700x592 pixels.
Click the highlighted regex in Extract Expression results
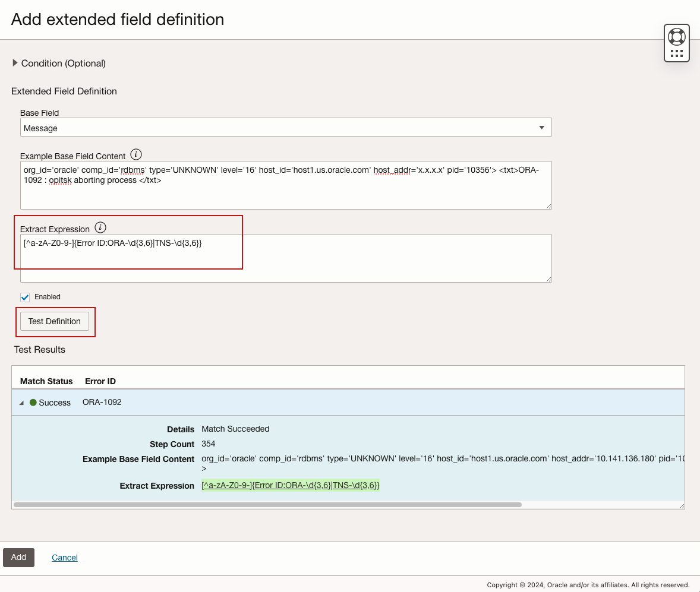(289, 485)
